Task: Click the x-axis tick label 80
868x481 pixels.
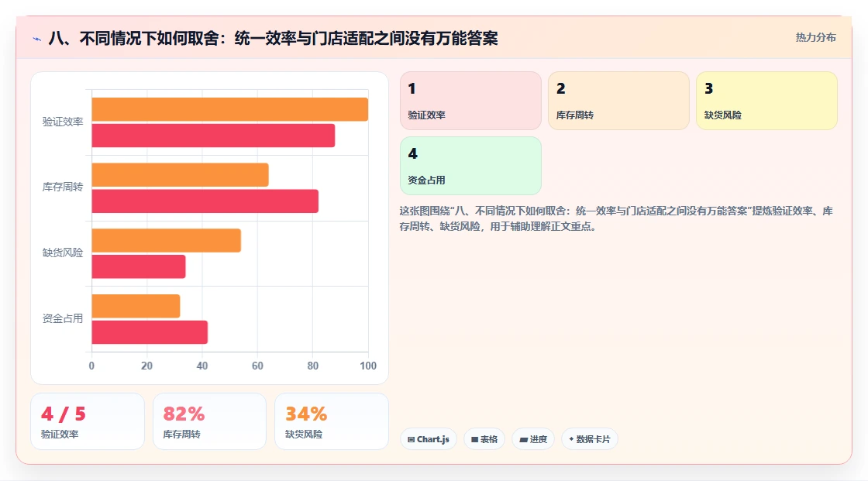Action: [313, 366]
